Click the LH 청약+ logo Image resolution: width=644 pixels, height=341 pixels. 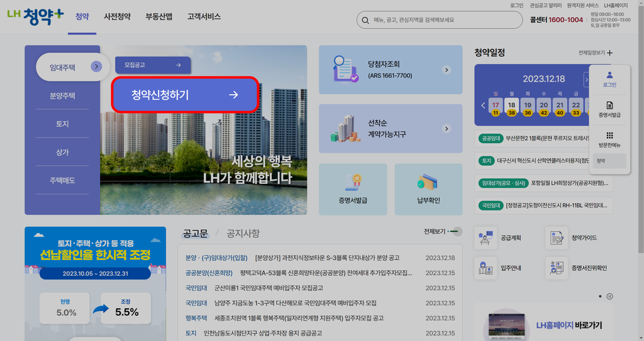[36, 17]
